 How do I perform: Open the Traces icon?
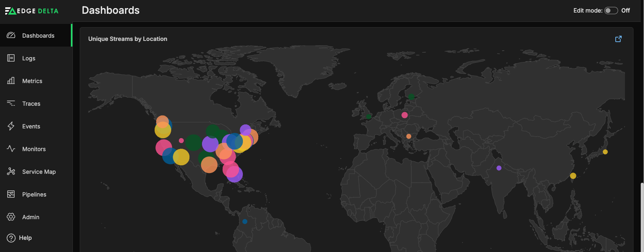(11, 104)
